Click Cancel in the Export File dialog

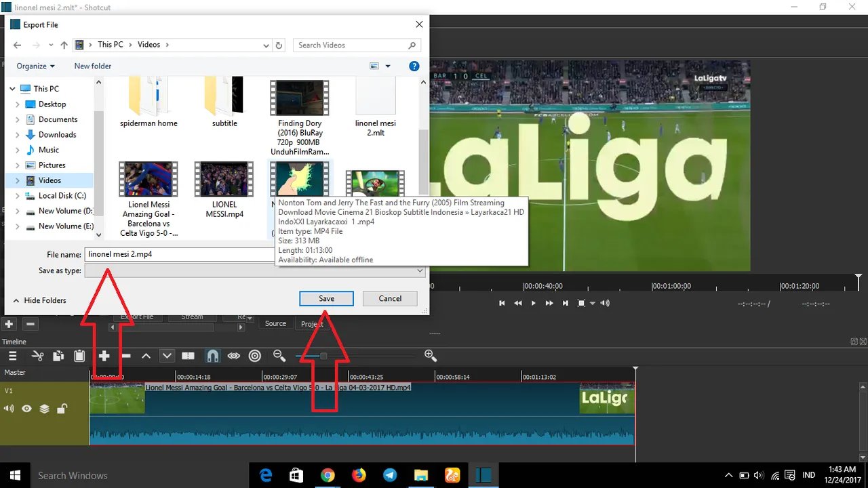tap(390, 298)
